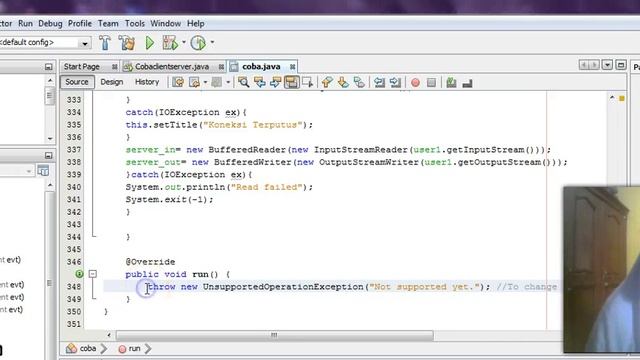Click the Back navigation icon in editor toolbar

(195, 82)
